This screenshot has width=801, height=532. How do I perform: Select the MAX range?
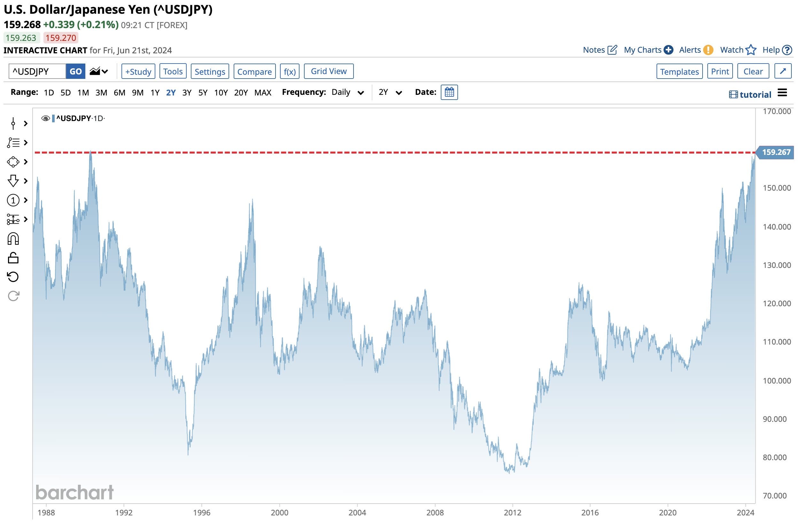[262, 93]
